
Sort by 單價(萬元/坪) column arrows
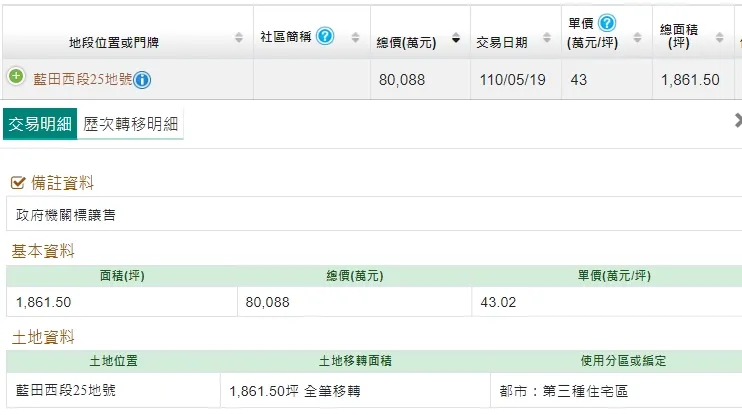637,37
